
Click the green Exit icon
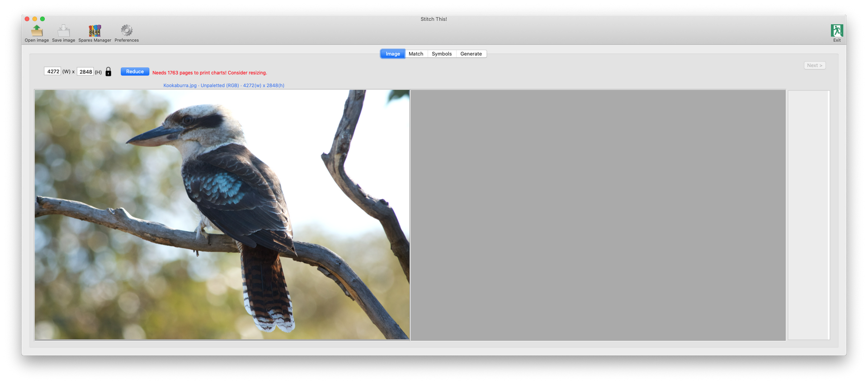coord(837,31)
